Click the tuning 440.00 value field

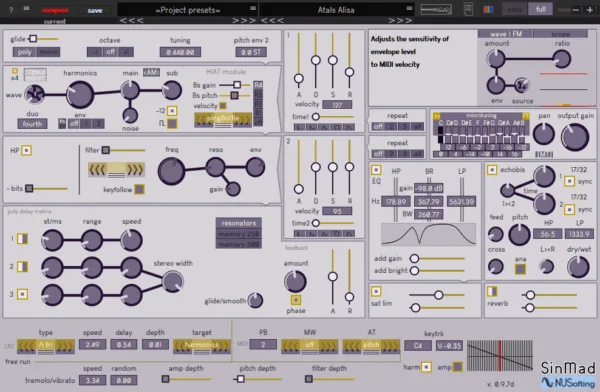click(180, 52)
